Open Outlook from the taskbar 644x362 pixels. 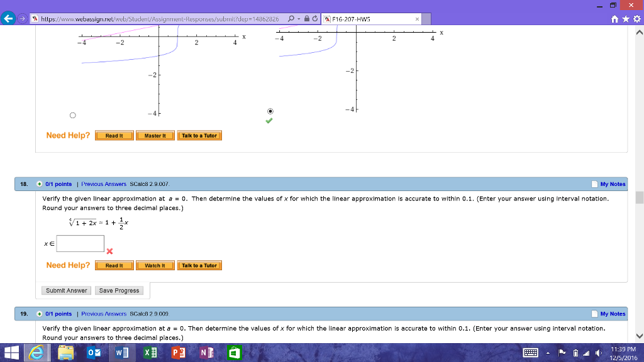pyautogui.click(x=92, y=353)
